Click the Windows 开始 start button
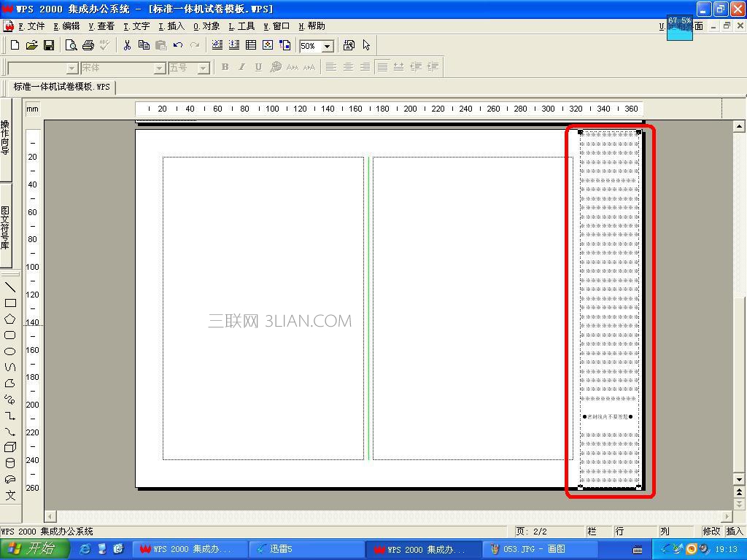 point(34,549)
